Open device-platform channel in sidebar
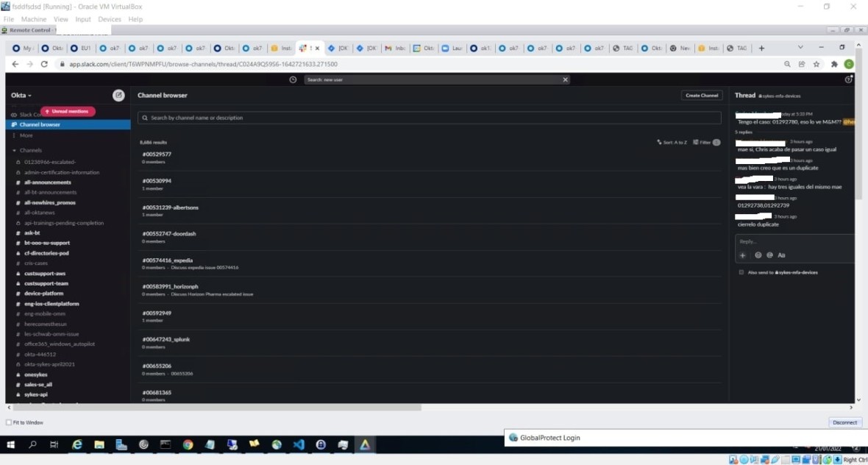Image resolution: width=868 pixels, height=465 pixels. coord(43,294)
